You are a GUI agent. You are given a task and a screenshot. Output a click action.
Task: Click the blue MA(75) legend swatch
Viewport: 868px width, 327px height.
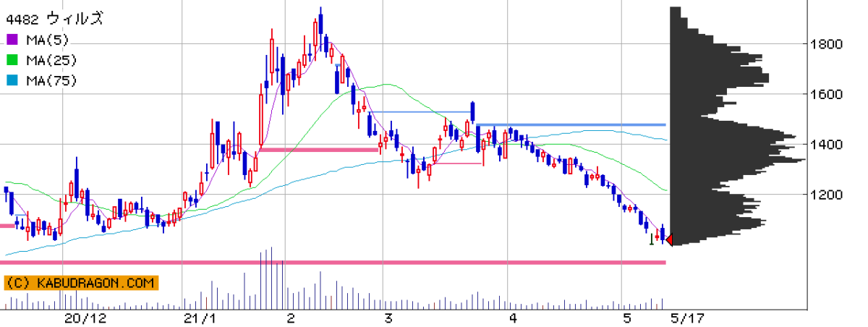(x=14, y=80)
